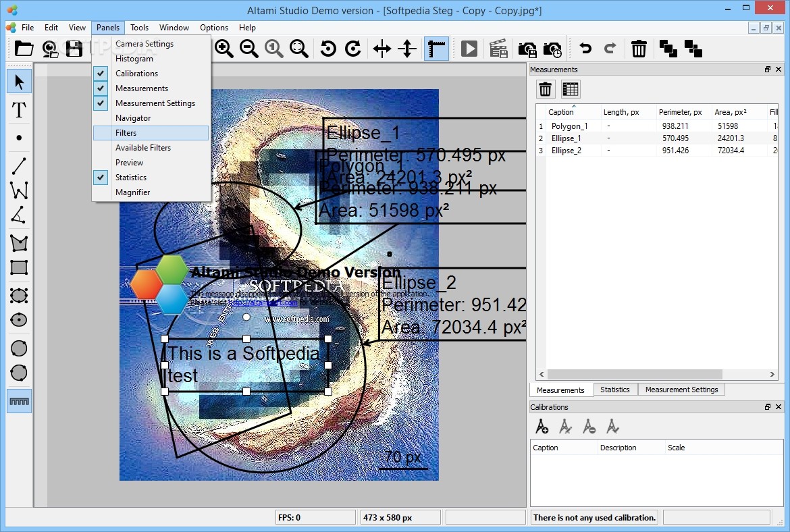
Task: Switch to the Measurements tab
Action: coord(560,390)
